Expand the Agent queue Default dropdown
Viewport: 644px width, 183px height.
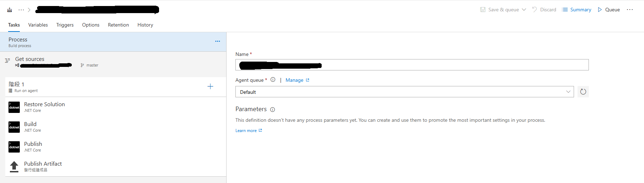coord(568,92)
